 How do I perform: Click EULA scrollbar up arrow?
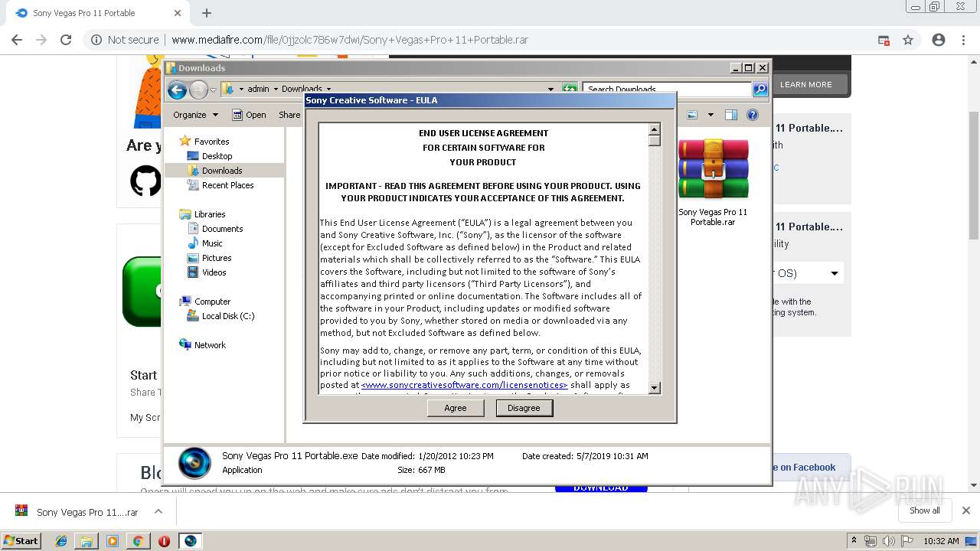point(655,129)
